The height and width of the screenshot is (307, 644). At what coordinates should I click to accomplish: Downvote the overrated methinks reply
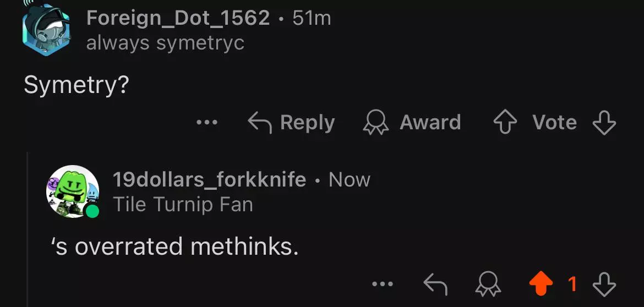[604, 284]
